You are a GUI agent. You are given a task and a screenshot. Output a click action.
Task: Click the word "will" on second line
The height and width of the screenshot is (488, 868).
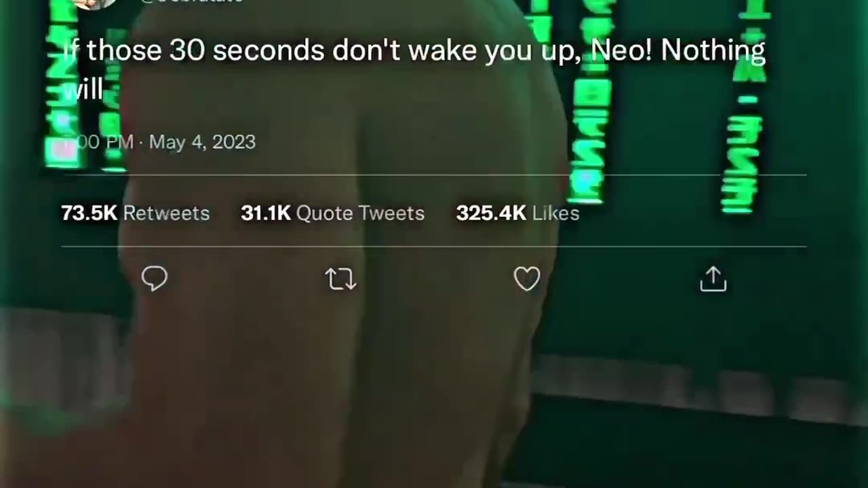coord(83,89)
